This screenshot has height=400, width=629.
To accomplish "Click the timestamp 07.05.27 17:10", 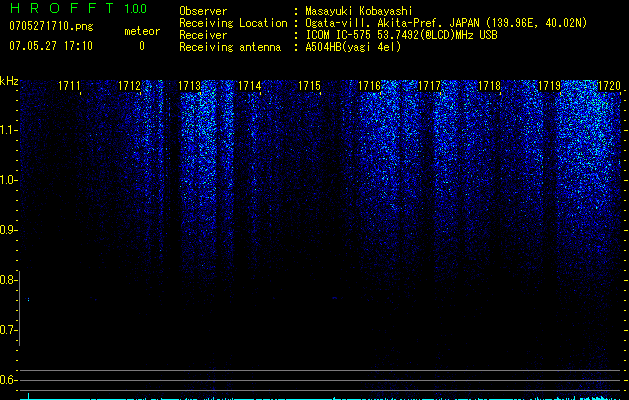I will [51, 46].
